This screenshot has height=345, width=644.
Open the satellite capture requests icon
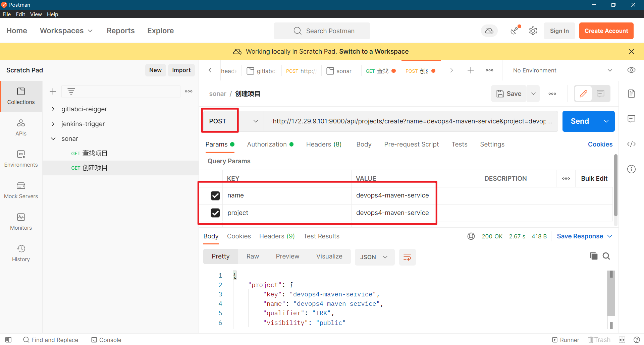tap(515, 31)
